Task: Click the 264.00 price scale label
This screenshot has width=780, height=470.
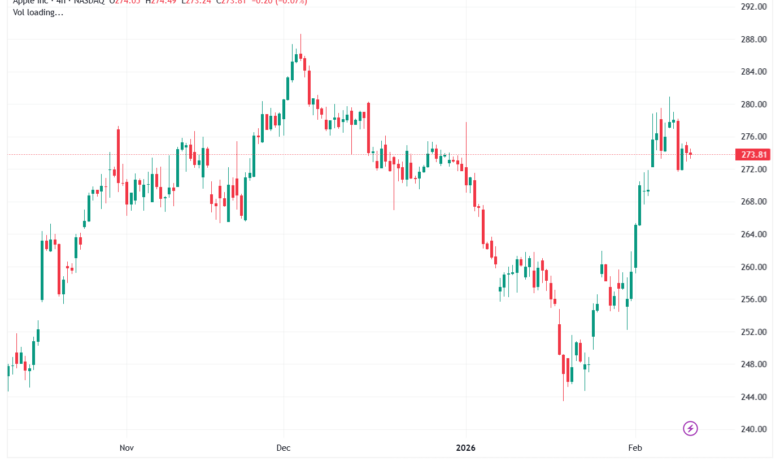Action: [753, 235]
